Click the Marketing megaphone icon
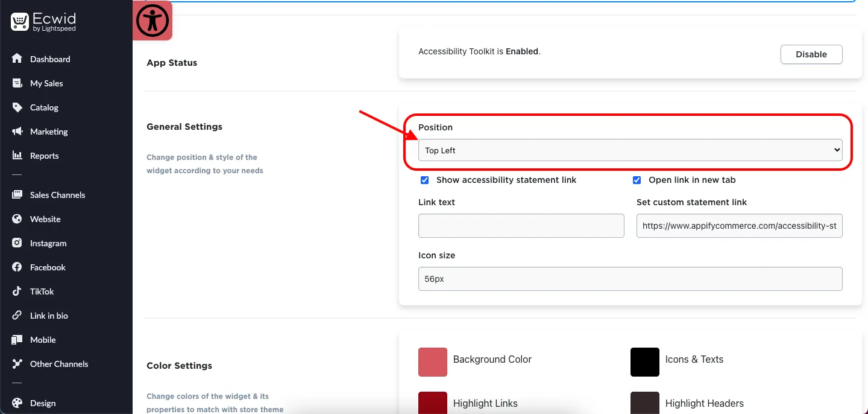868x414 pixels. click(17, 131)
